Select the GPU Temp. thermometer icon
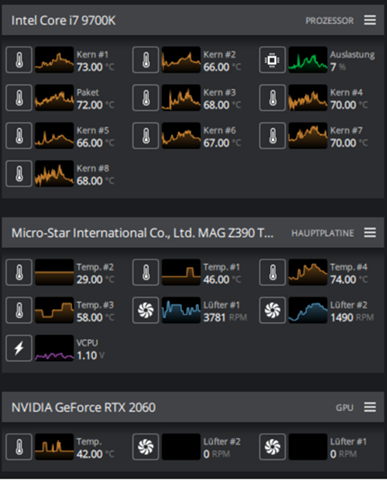 [x=19, y=447]
